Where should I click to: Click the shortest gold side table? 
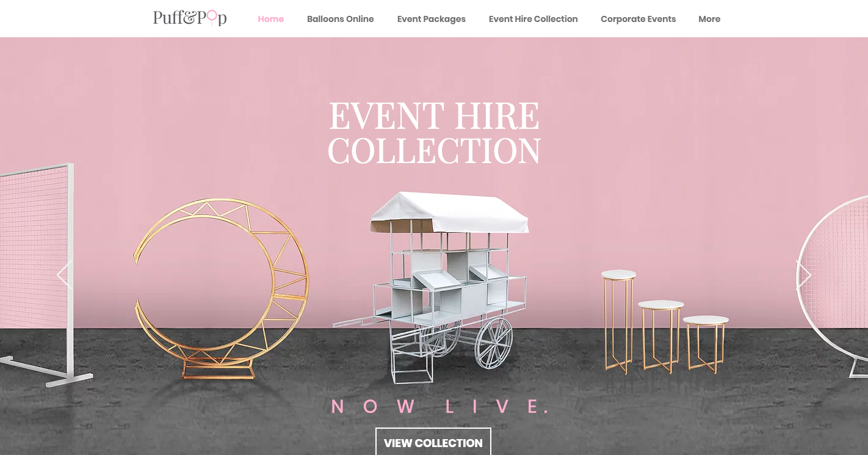(x=706, y=344)
